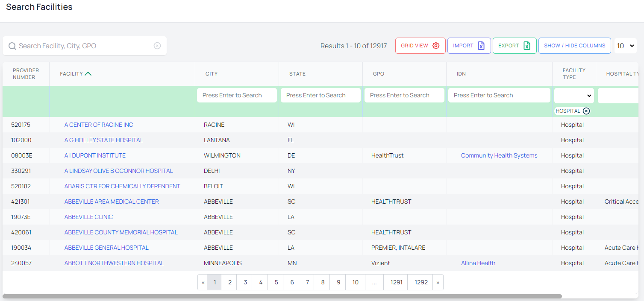Open the Facility Type filter dropdown
Screen dimensions: 644x301
574,96
